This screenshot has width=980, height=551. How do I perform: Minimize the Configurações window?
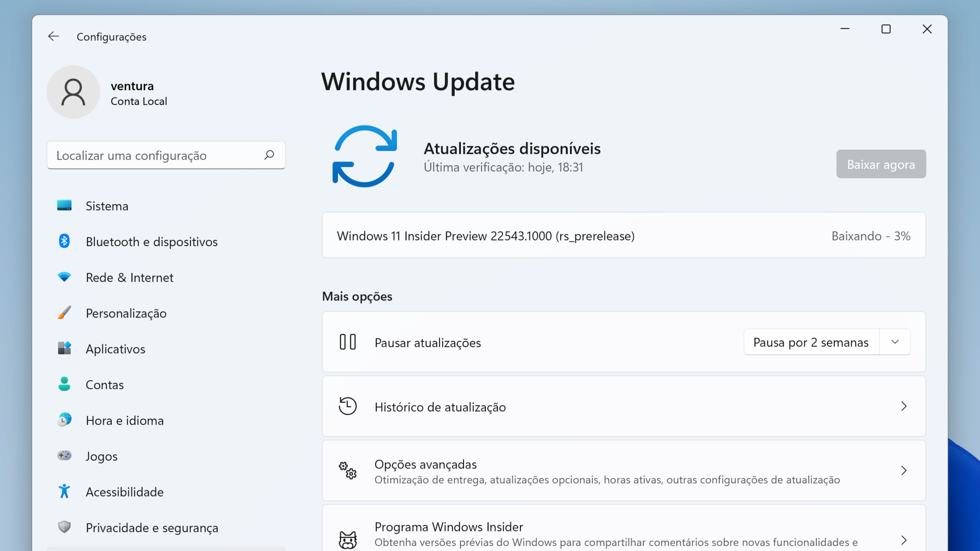click(845, 29)
